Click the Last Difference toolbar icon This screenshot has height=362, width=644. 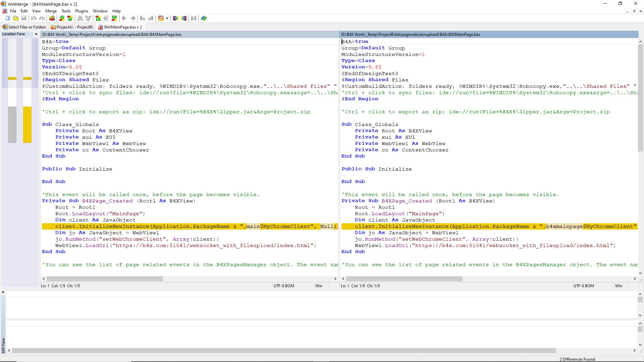pos(114,18)
